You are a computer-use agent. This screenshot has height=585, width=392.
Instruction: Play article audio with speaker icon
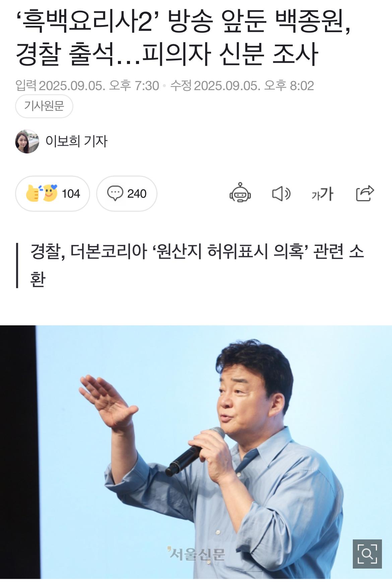[281, 193]
